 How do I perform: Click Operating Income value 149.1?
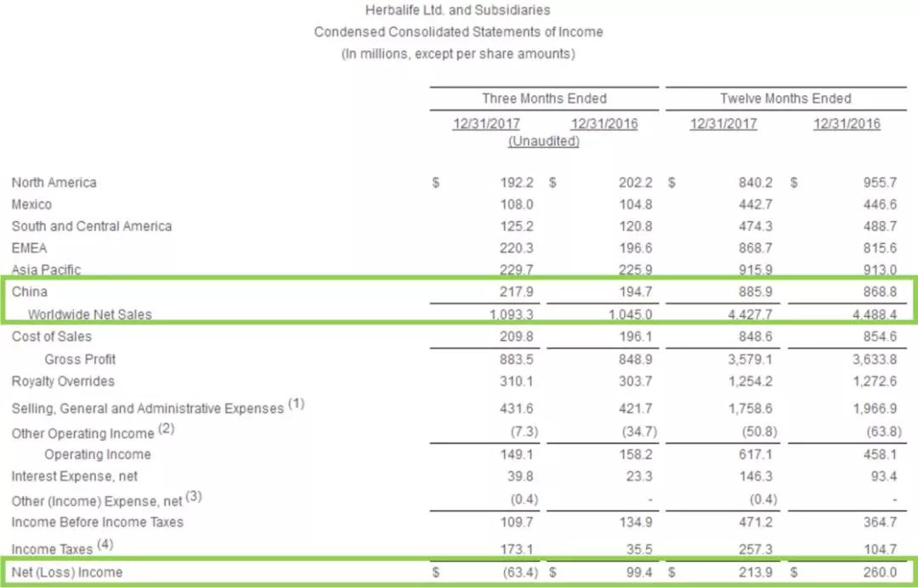517,455
